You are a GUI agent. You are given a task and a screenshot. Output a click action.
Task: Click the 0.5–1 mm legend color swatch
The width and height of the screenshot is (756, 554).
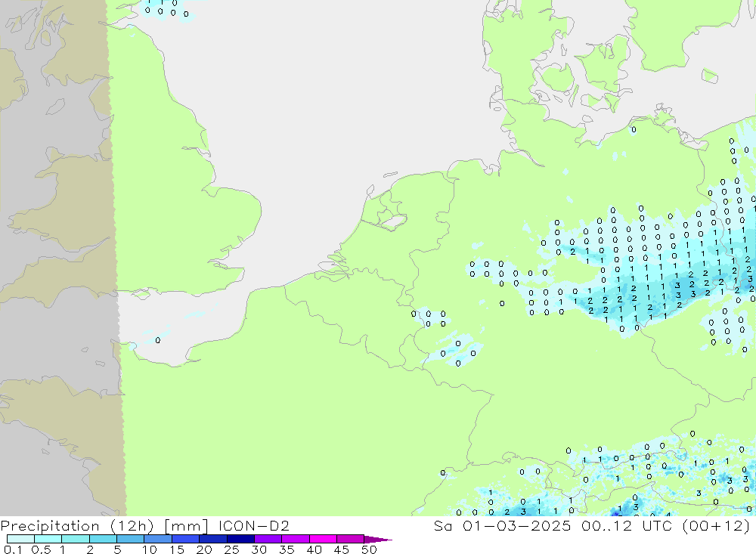pyautogui.click(x=48, y=539)
